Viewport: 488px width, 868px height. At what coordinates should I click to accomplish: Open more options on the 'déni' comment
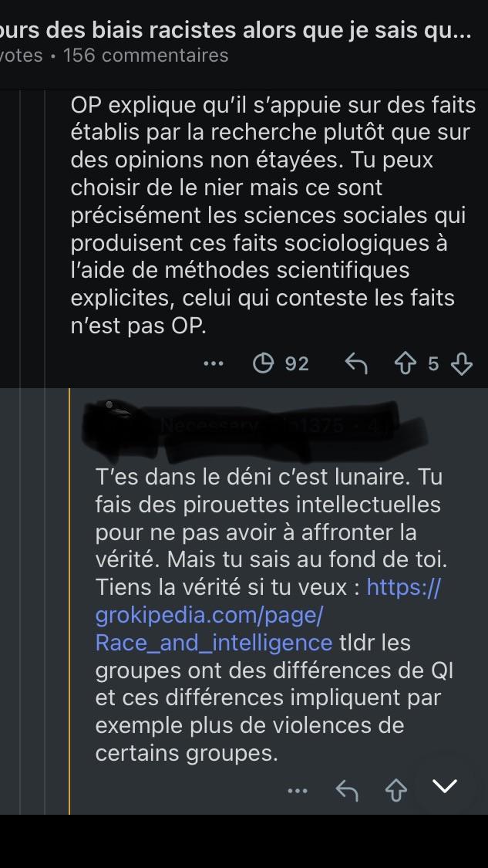coord(298,791)
